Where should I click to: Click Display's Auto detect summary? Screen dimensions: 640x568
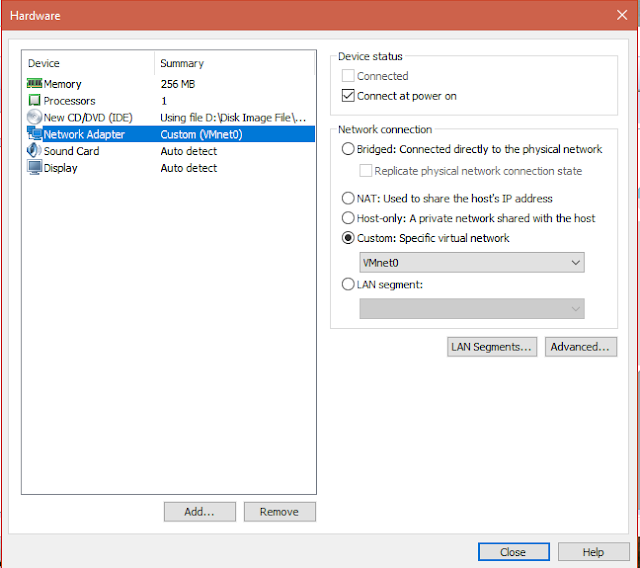pyautogui.click(x=189, y=168)
